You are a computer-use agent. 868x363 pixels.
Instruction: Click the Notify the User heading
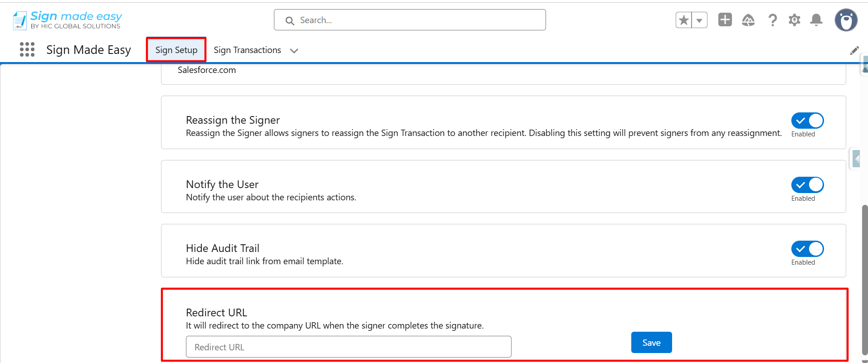tap(222, 184)
